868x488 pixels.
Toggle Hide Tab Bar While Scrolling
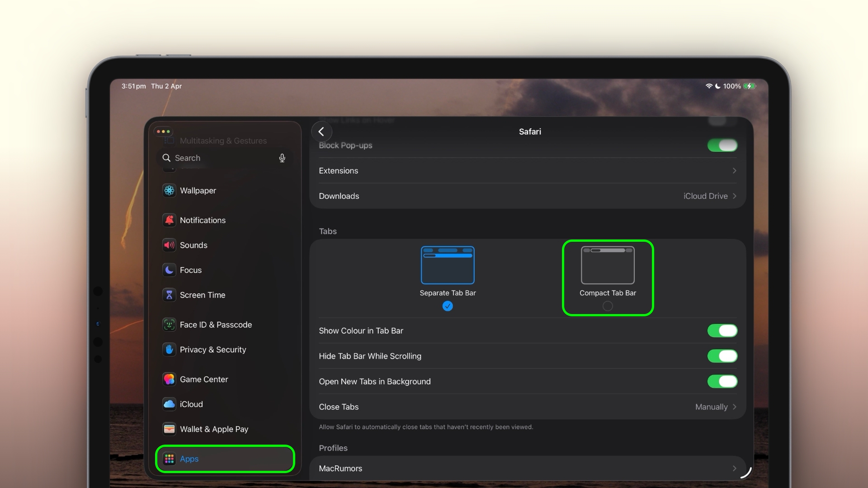tap(722, 356)
